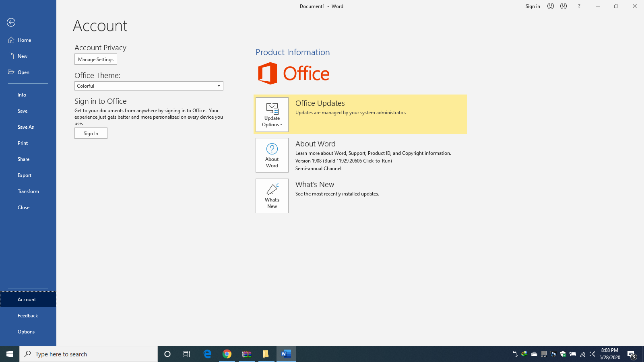Click the OneDrive cloud tray icon
644x362 pixels.
[x=534, y=354]
